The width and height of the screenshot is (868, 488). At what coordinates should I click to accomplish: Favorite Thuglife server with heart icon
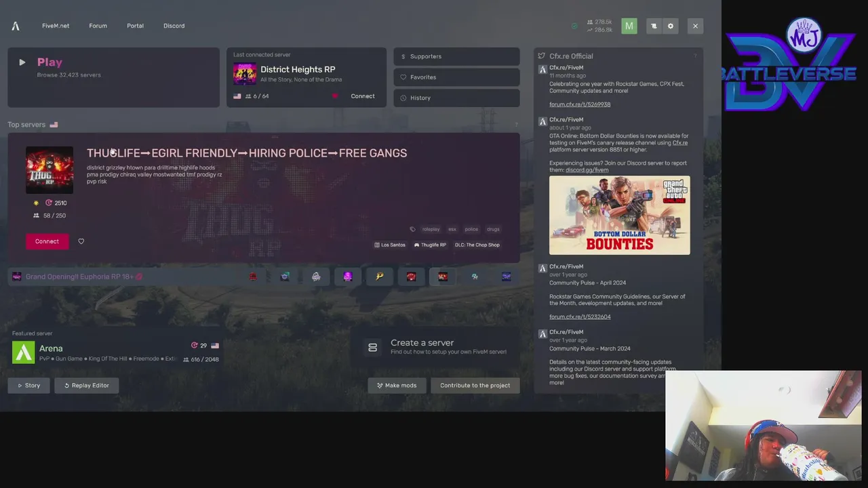click(x=81, y=241)
